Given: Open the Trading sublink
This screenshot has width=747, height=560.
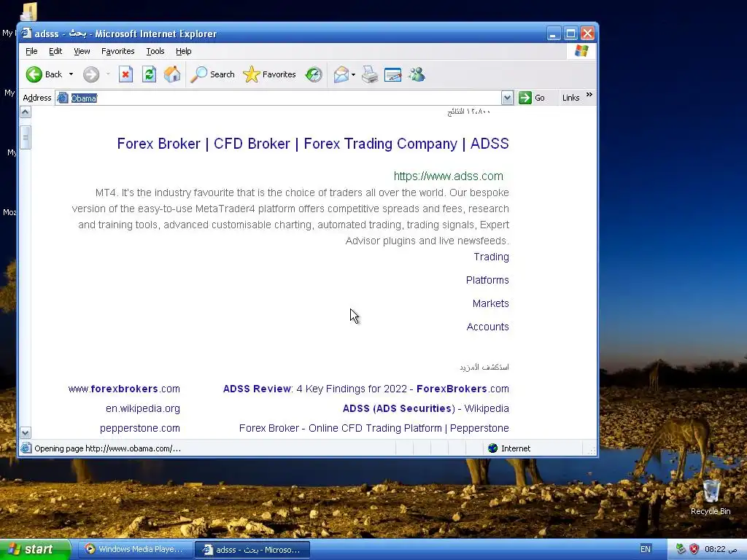Looking at the screenshot, I should (x=491, y=257).
